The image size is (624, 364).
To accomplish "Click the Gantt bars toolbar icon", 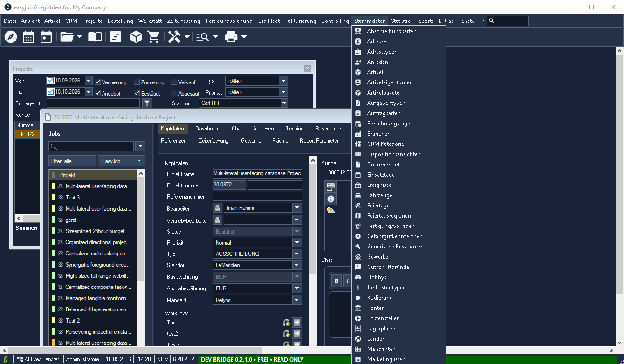I will pyautogui.click(x=116, y=37).
